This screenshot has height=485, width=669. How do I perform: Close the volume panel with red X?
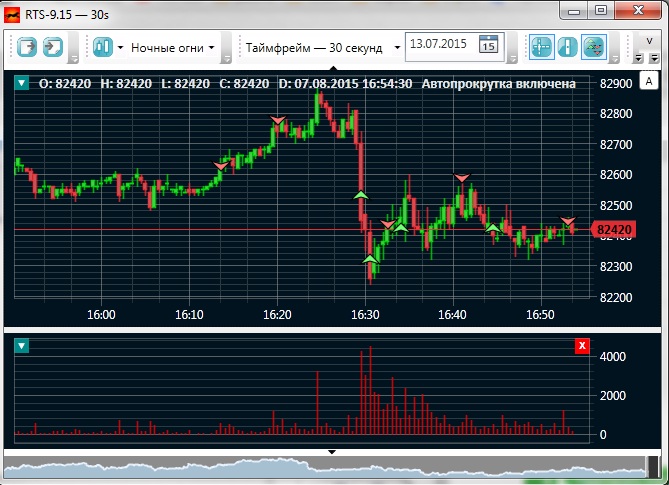582,346
